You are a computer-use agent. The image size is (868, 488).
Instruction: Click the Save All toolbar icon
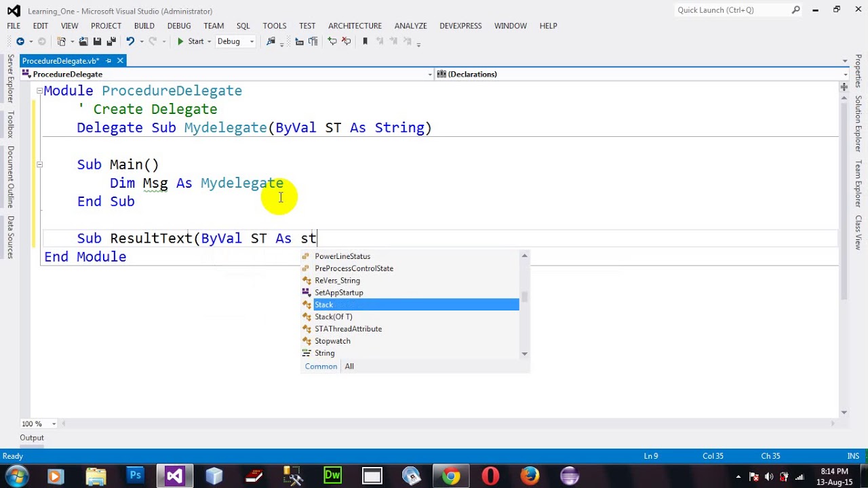(111, 41)
